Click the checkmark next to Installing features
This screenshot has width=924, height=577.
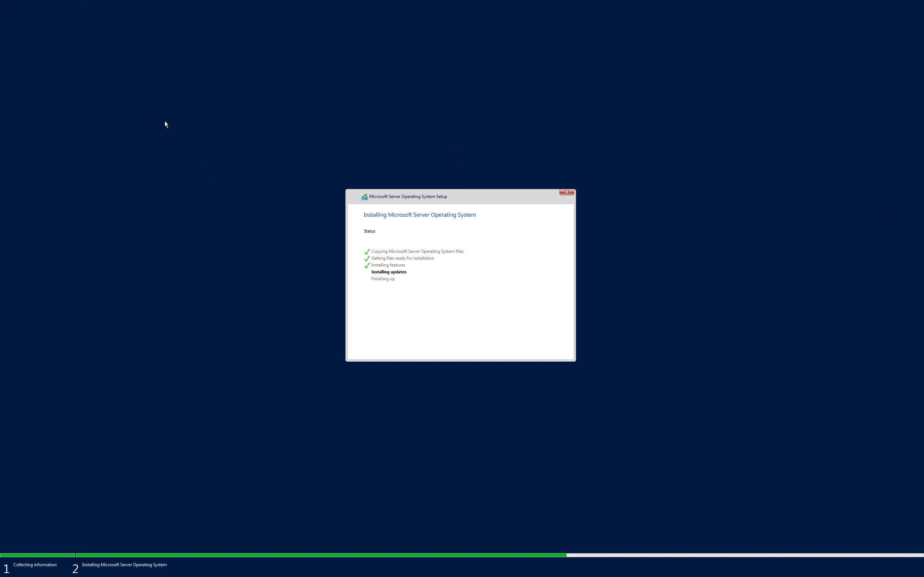pos(367,266)
